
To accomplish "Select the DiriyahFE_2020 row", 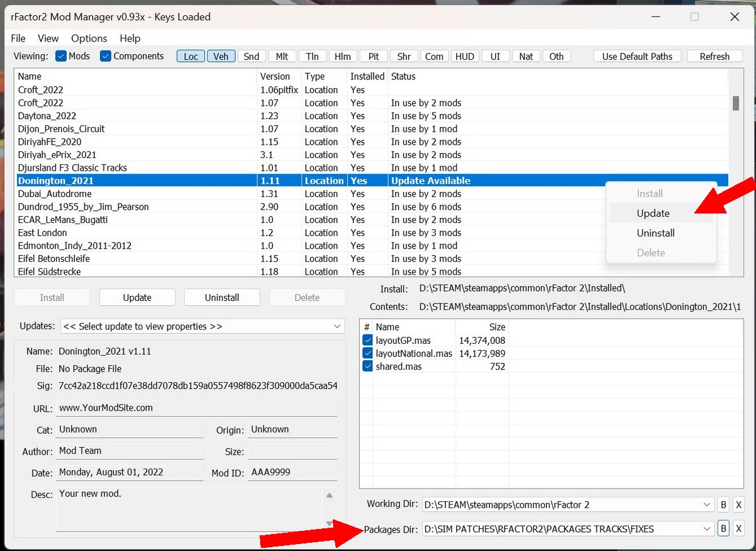I will click(372, 142).
